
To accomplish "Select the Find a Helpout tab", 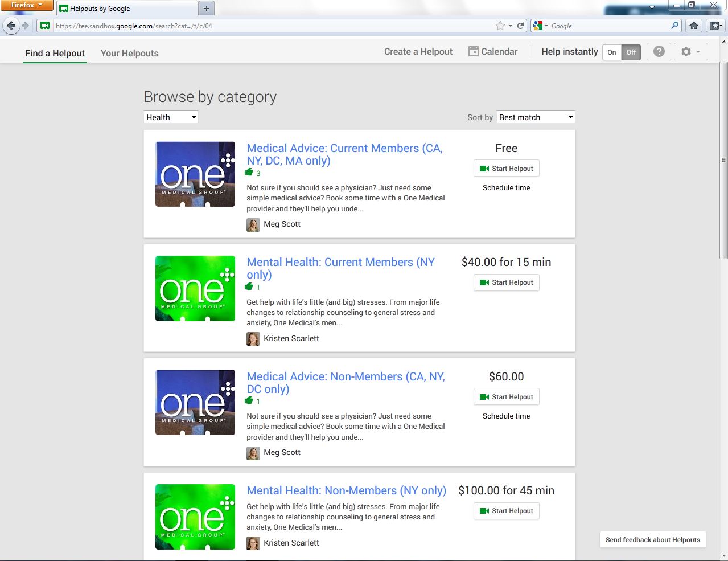I will 55,53.
